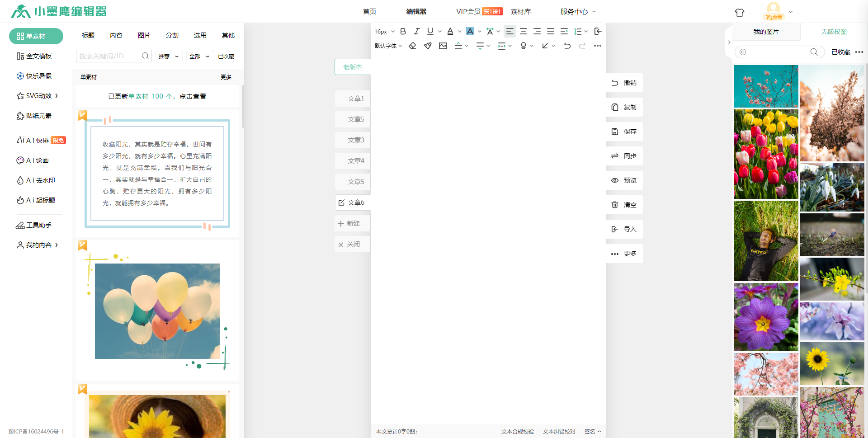Click the magnifier in image search box
The image size is (868, 438).
point(814,52)
